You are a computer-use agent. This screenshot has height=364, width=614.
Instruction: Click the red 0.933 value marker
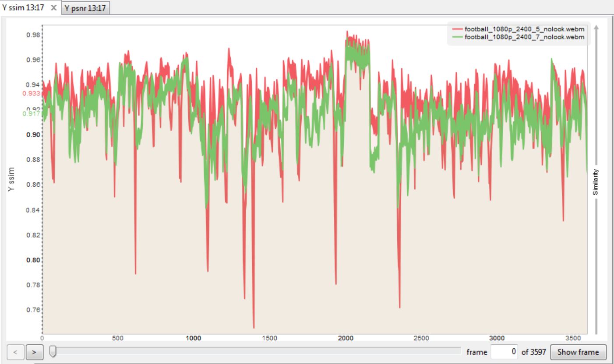pos(32,93)
